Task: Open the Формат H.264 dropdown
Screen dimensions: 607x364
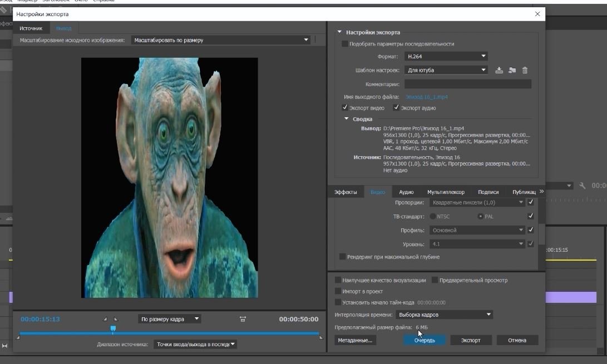Action: coord(446,56)
